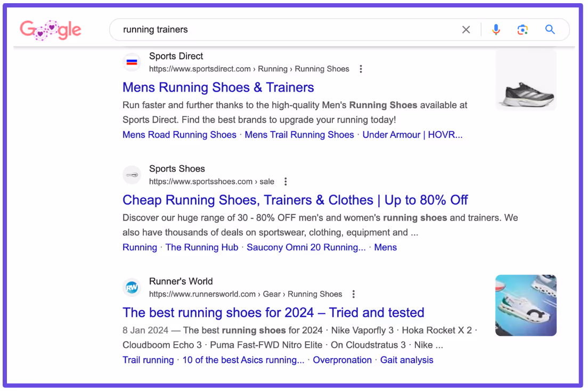Click 'Sports Direct' site name
This screenshot has height=391, width=588.
176,56
